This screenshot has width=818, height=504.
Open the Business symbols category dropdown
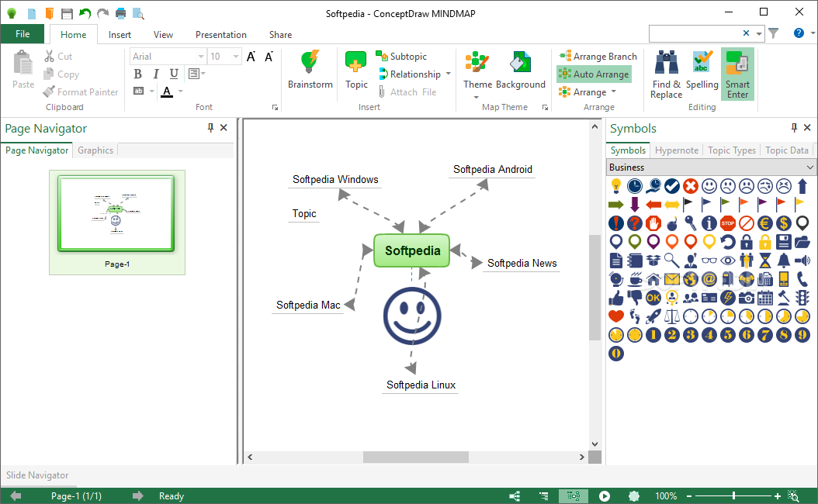coord(809,167)
